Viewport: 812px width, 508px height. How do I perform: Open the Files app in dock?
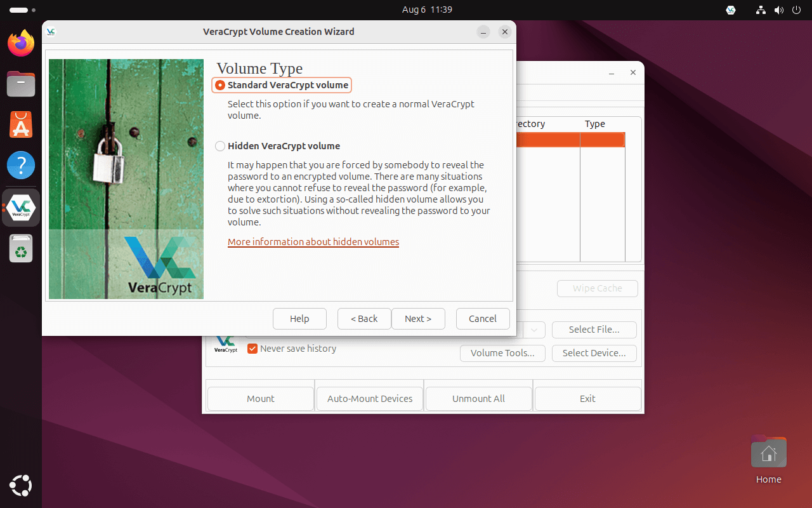coord(21,84)
